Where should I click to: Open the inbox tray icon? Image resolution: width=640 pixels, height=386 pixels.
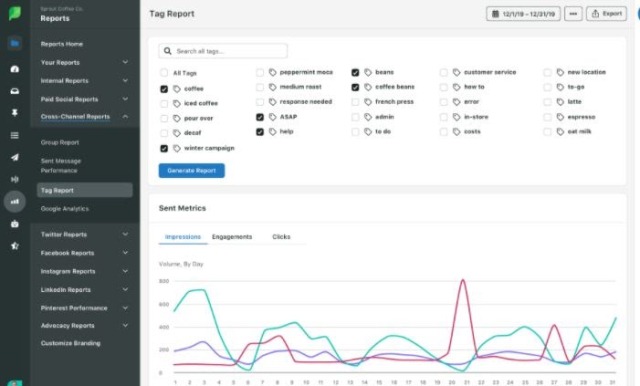pos(15,91)
